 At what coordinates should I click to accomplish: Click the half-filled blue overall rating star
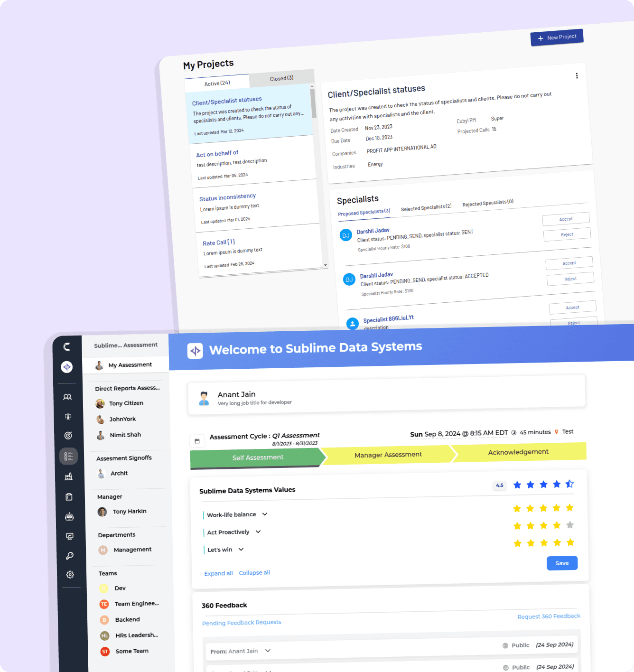click(570, 484)
